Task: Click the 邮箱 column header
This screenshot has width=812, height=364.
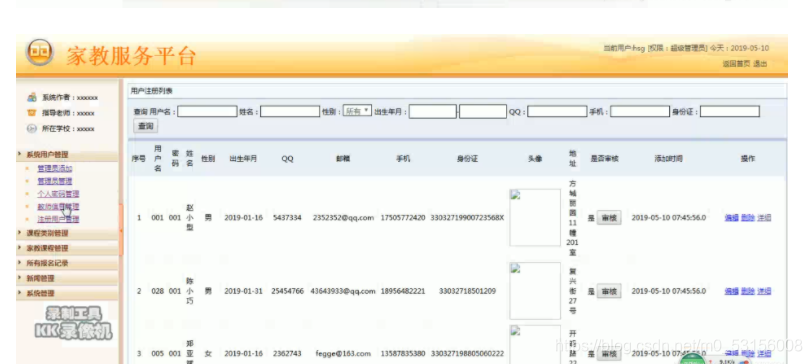Action: coord(343,159)
